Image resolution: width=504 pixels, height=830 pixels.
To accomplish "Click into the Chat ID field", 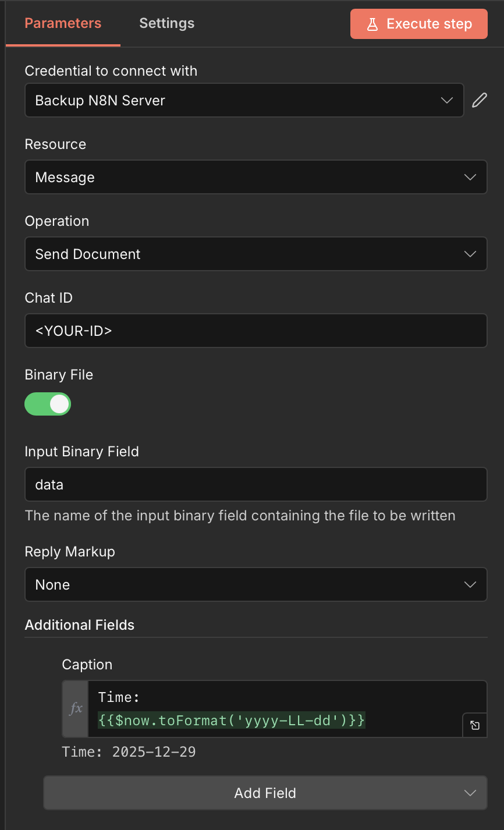I will (x=255, y=331).
